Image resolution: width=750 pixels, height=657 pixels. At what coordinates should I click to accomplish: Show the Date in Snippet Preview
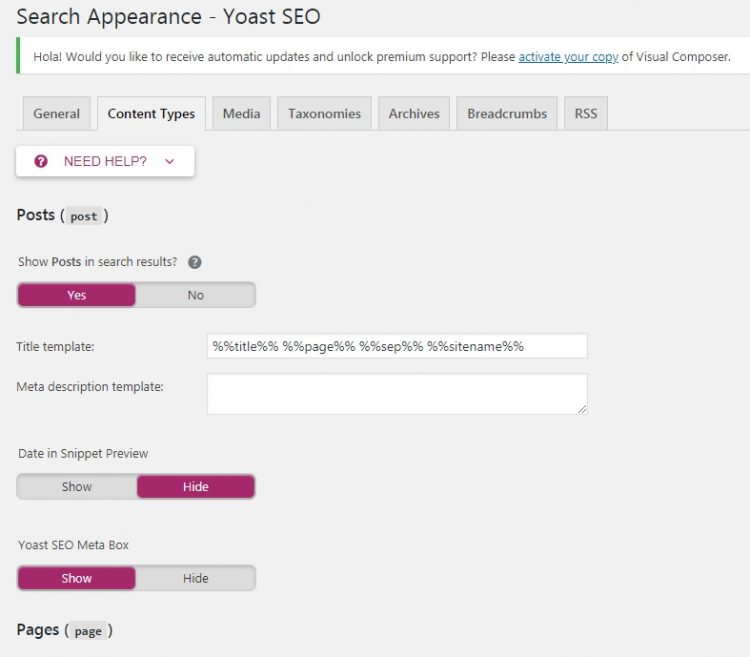tap(77, 487)
